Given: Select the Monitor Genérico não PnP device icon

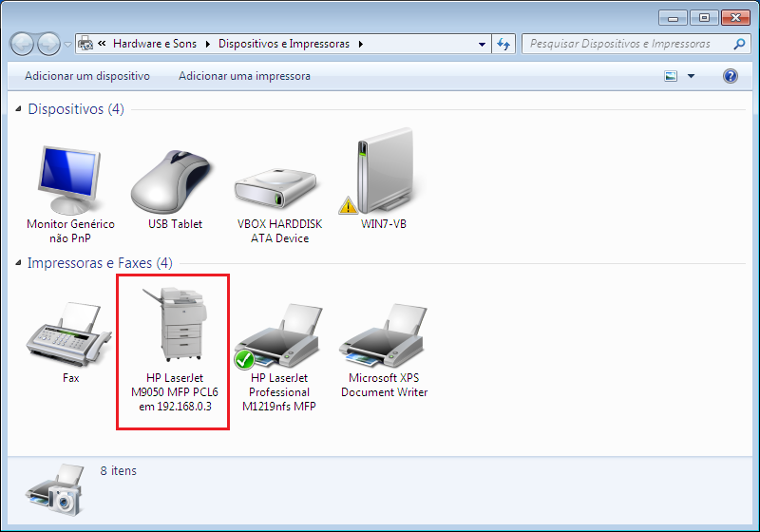Looking at the screenshot, I should (69, 180).
